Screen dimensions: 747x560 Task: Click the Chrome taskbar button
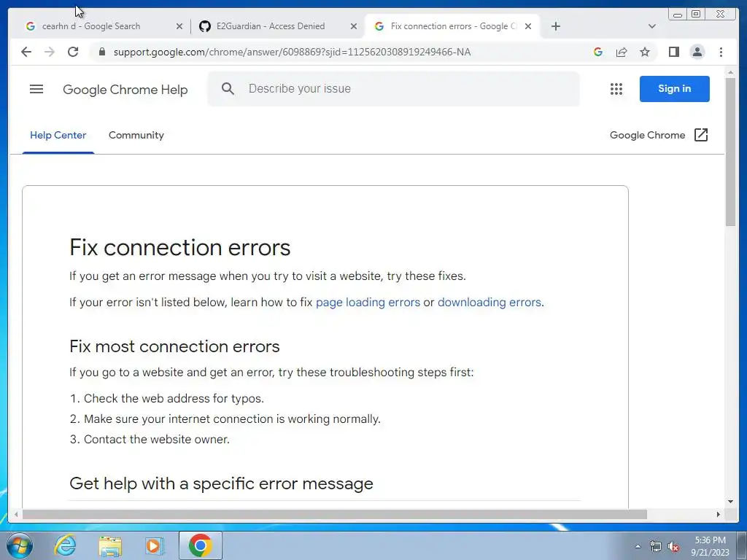pos(200,545)
